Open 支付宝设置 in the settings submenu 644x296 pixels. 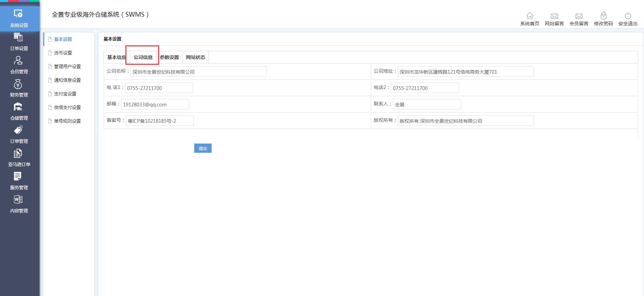[x=65, y=94]
